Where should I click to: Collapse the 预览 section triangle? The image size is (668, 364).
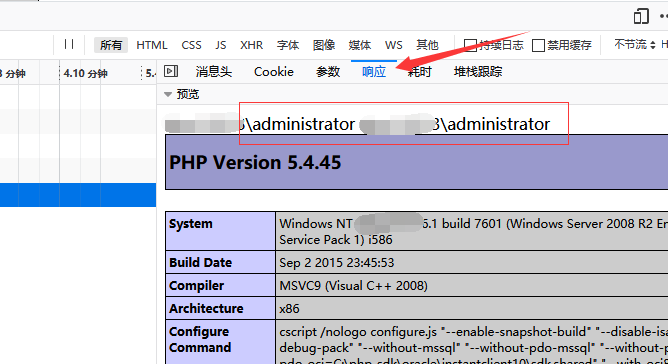(x=168, y=94)
